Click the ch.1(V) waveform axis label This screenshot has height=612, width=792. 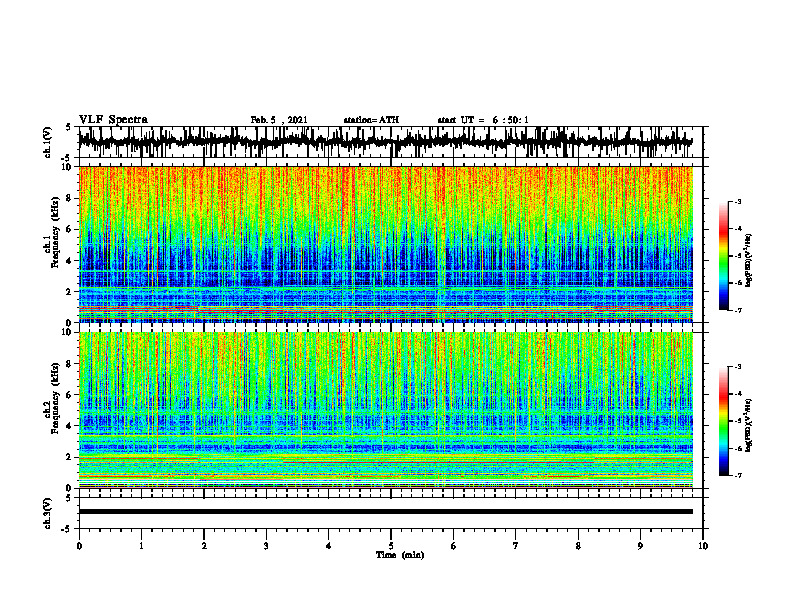tap(47, 142)
